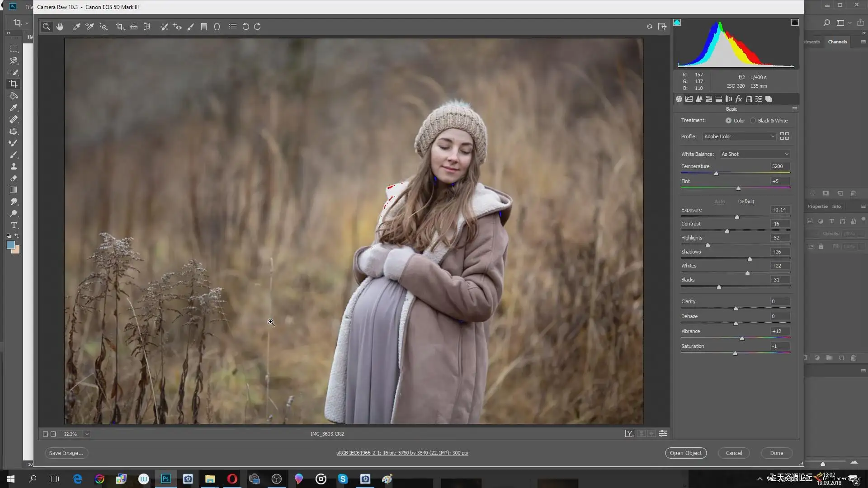Select the Hand tool in Camera Raw toolbar

click(60, 27)
